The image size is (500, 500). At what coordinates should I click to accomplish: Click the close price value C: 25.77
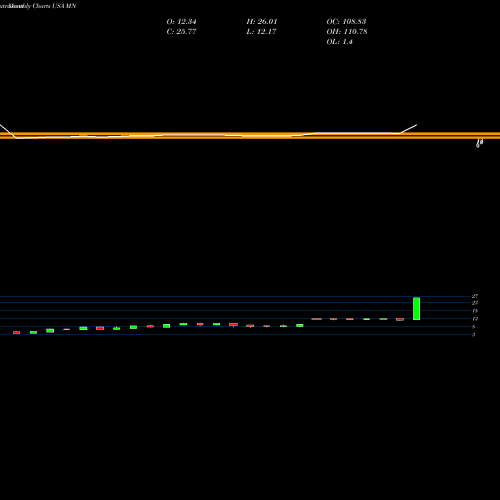tap(181, 32)
